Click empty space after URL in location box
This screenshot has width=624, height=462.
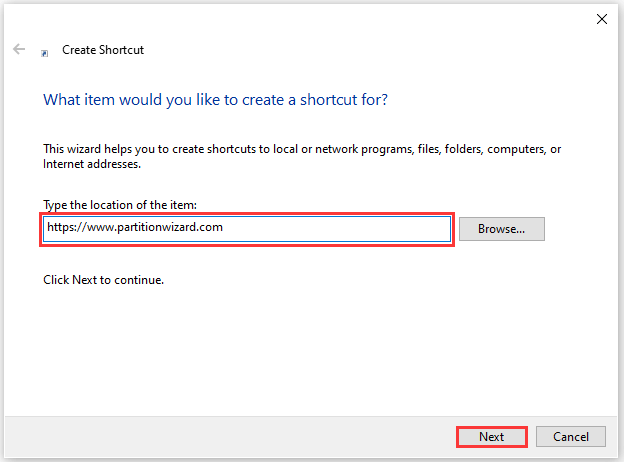(x=350, y=229)
